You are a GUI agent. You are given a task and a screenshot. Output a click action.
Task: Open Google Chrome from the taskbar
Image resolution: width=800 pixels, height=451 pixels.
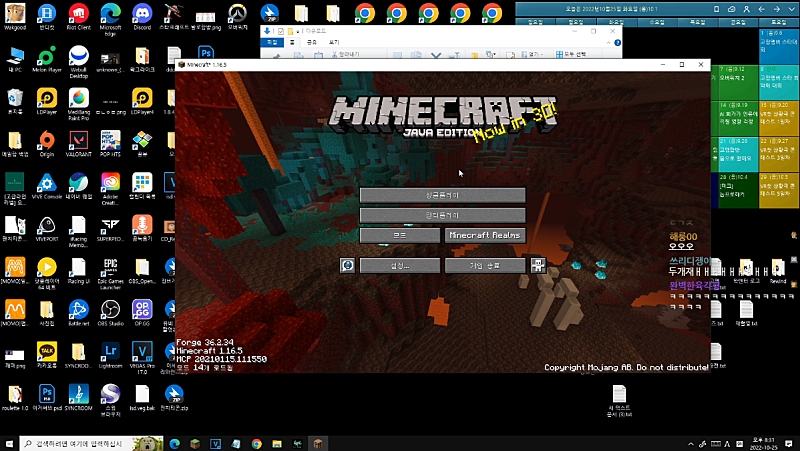pos(256,443)
